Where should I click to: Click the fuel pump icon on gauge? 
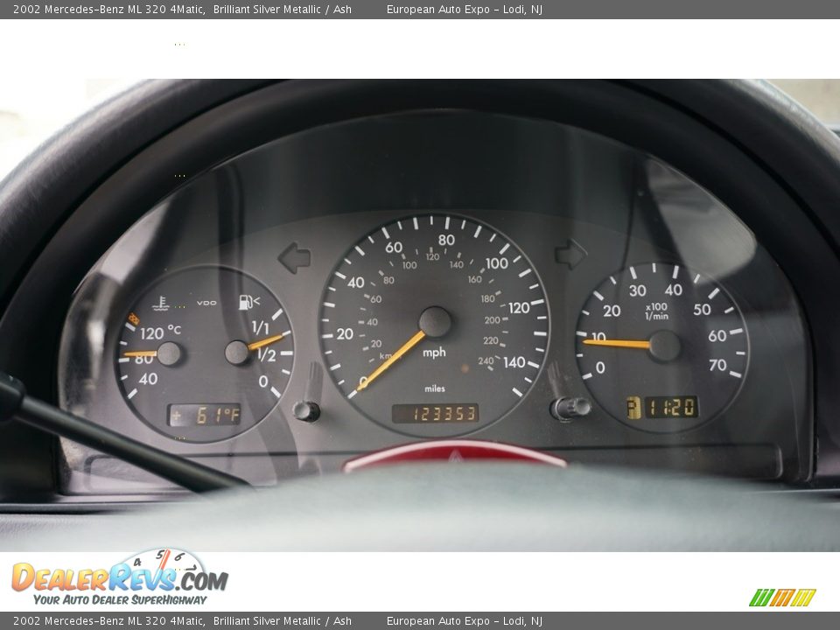tap(249, 303)
